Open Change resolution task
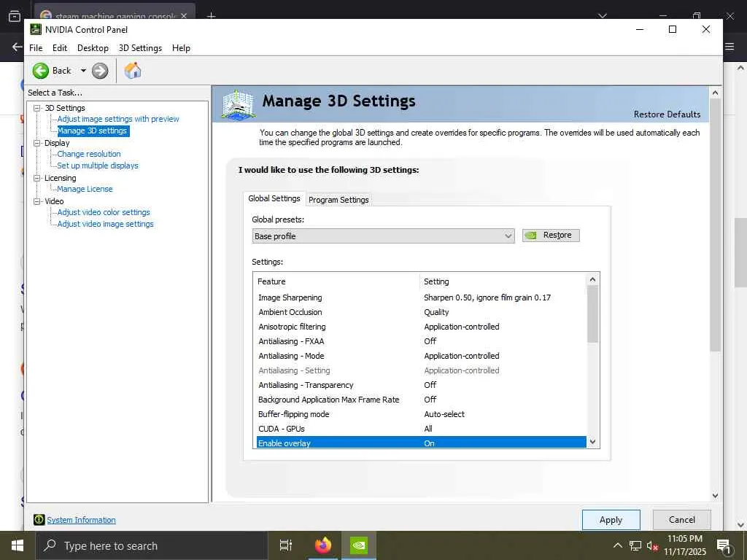The height and width of the screenshot is (560, 747). click(88, 154)
